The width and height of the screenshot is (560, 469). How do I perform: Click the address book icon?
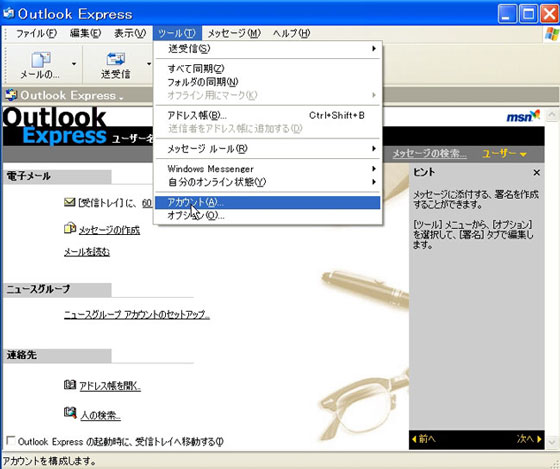pos(70,385)
